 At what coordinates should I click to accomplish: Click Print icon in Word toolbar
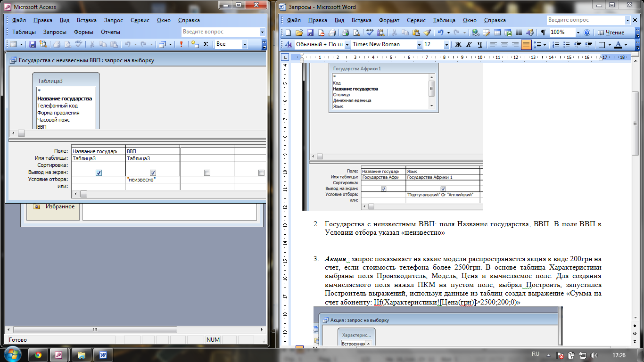(x=345, y=33)
